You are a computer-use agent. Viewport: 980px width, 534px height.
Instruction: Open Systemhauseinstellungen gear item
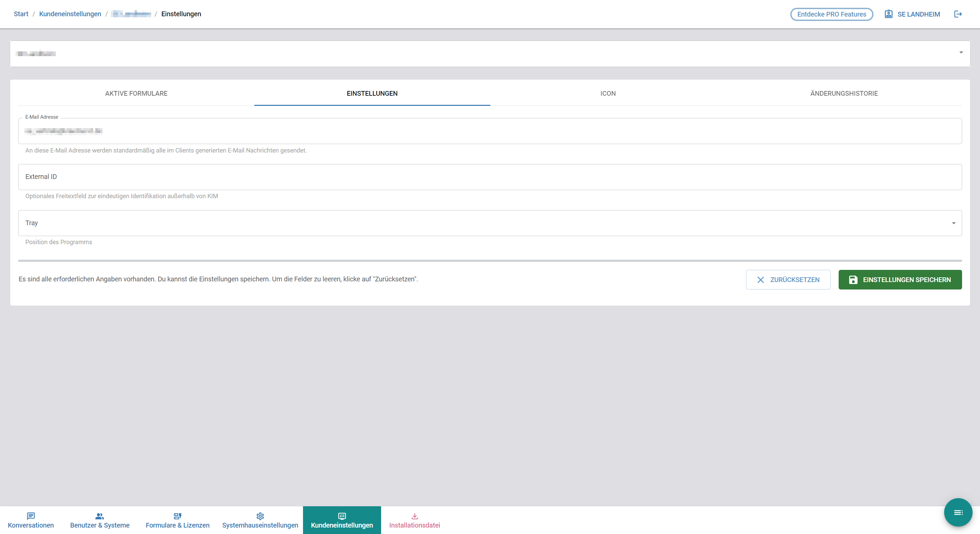click(x=260, y=520)
